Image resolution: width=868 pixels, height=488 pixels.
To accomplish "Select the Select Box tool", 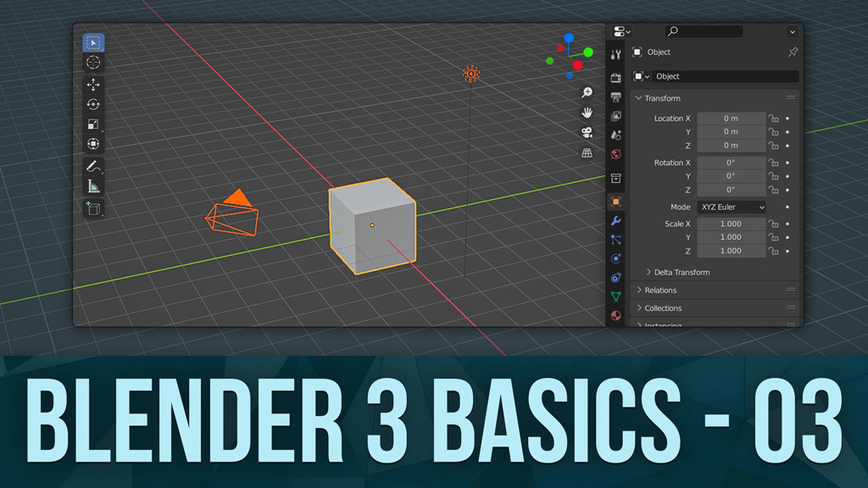I will point(93,42).
